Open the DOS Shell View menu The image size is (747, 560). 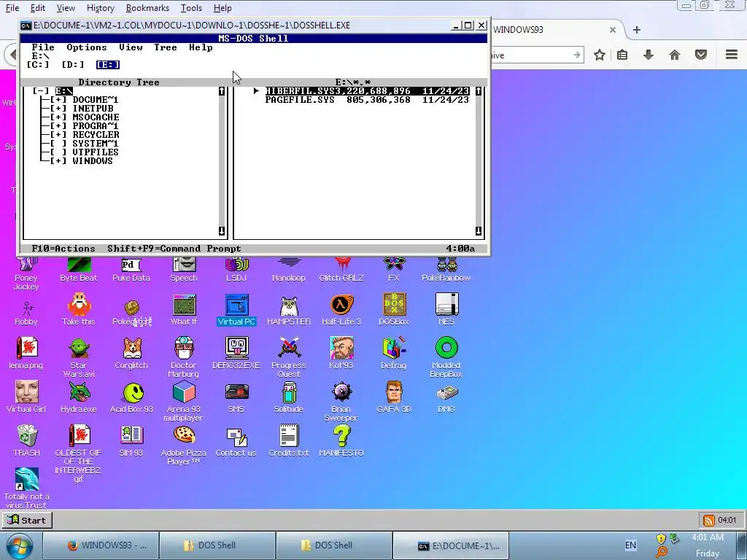click(x=131, y=47)
